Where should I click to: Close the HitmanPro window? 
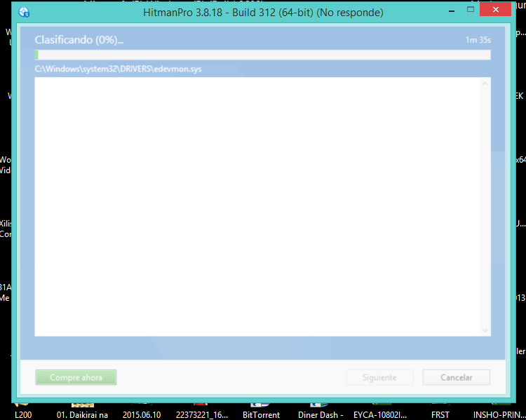[495, 9]
